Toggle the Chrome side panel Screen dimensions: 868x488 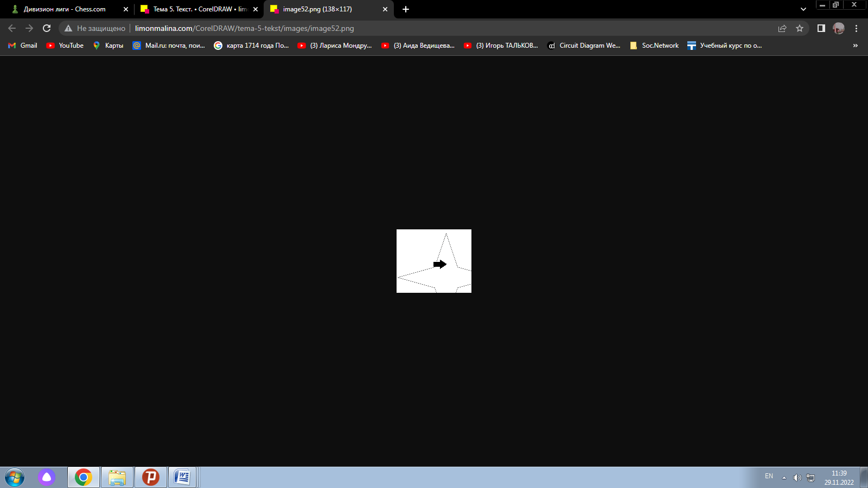821,28
